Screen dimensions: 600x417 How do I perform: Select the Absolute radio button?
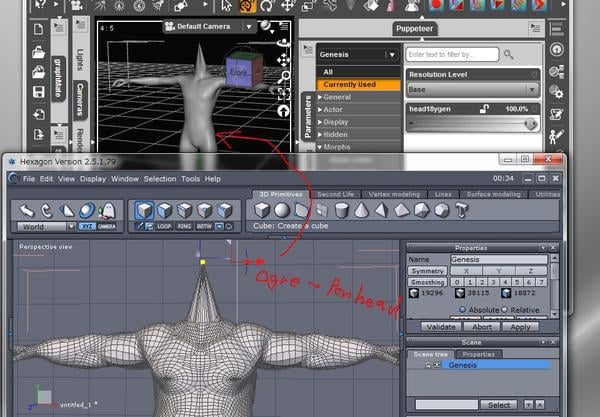pyautogui.click(x=463, y=310)
